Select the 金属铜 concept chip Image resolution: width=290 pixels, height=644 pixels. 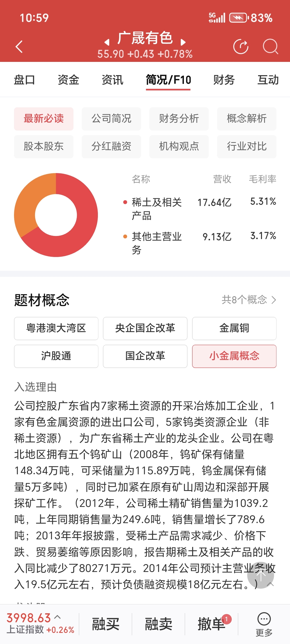[234, 328]
